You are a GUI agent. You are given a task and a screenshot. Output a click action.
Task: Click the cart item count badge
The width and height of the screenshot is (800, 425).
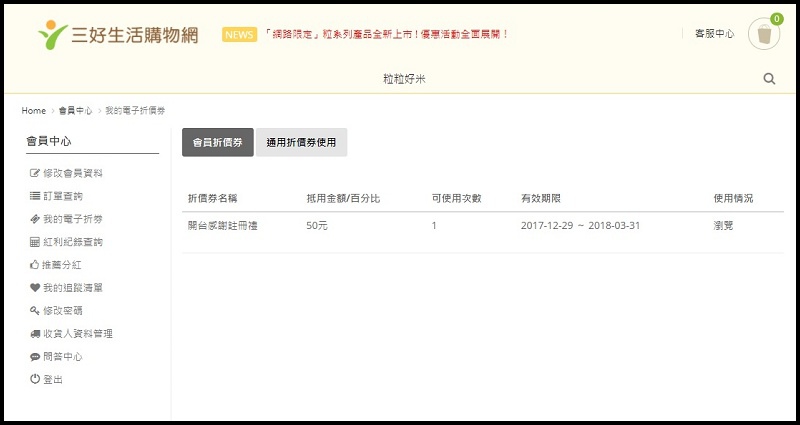(x=776, y=19)
